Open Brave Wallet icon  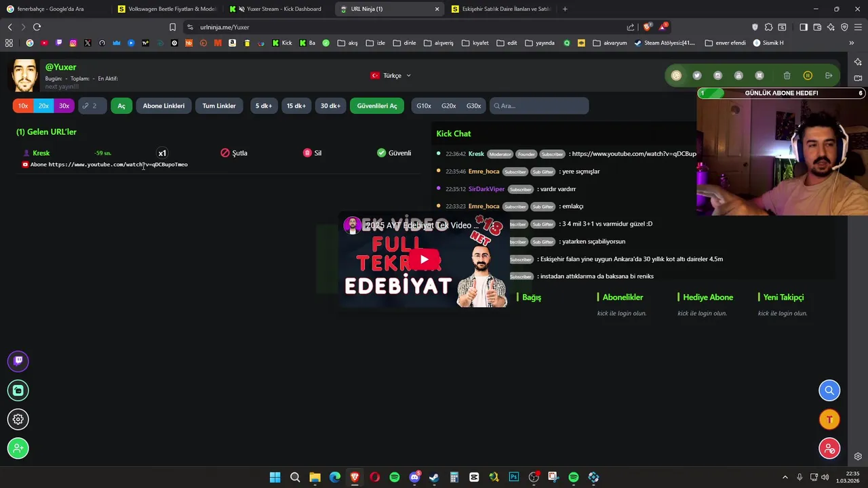pyautogui.click(x=817, y=27)
